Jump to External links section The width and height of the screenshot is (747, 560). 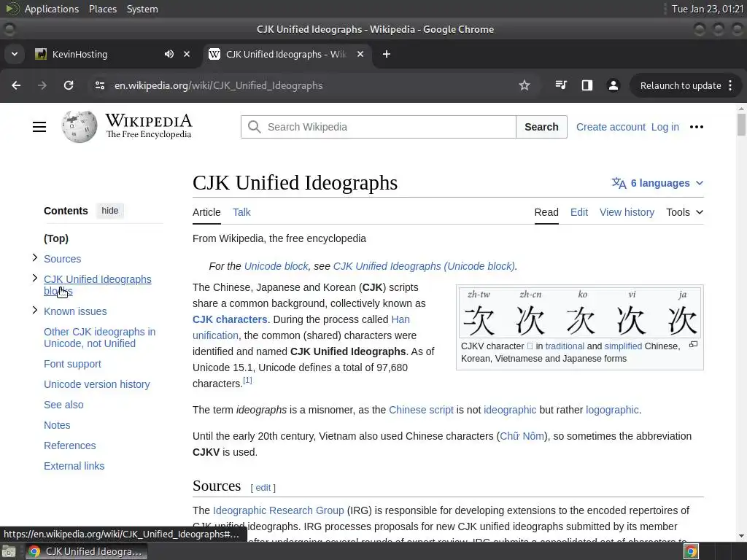click(74, 466)
